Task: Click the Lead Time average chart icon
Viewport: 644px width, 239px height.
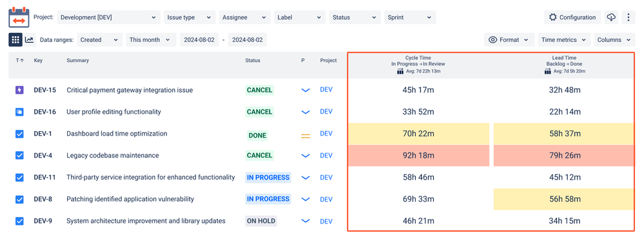Action: tap(547, 72)
